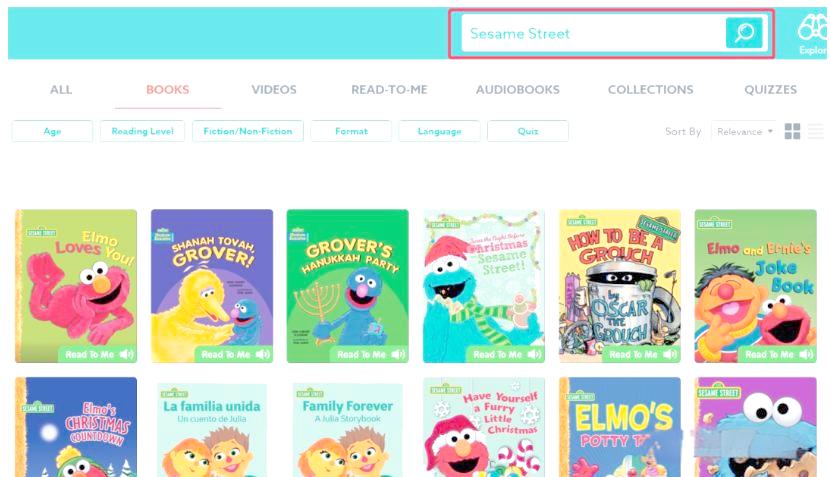Open the AUDIOBOOKS tab
This screenshot has height=477, width=830.
click(518, 89)
